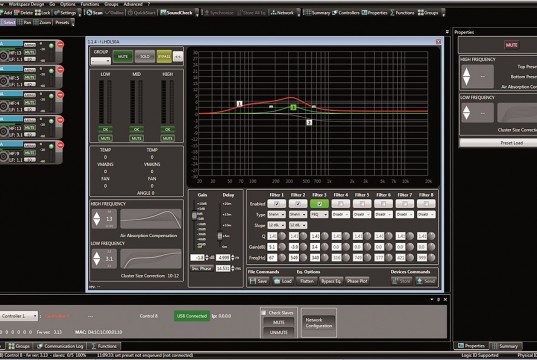This screenshot has height=360, width=537.
Task: Open Filter 2 Type dropdown
Action: (x=298, y=214)
